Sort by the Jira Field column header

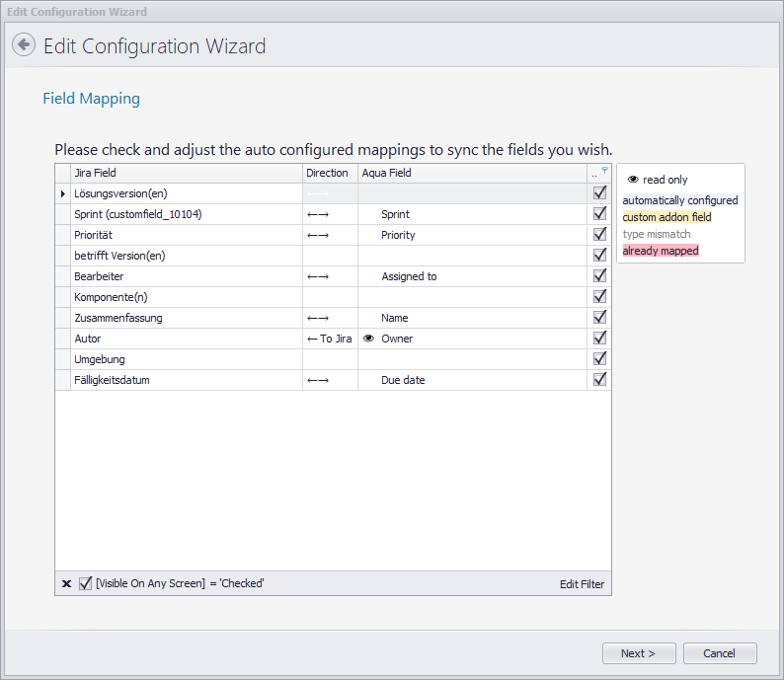186,173
